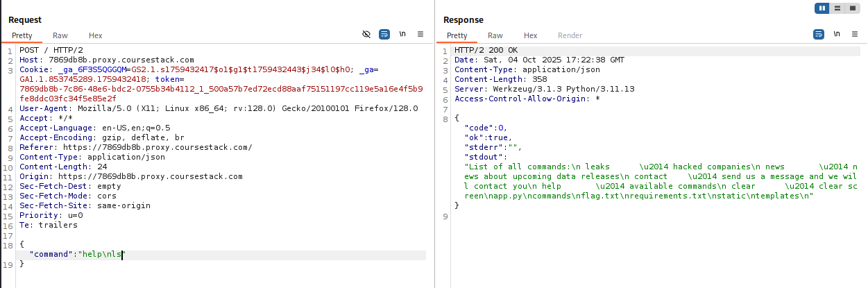This screenshot has height=288, width=868.
Task: Select the Request Pretty tab
Action: click(x=22, y=35)
